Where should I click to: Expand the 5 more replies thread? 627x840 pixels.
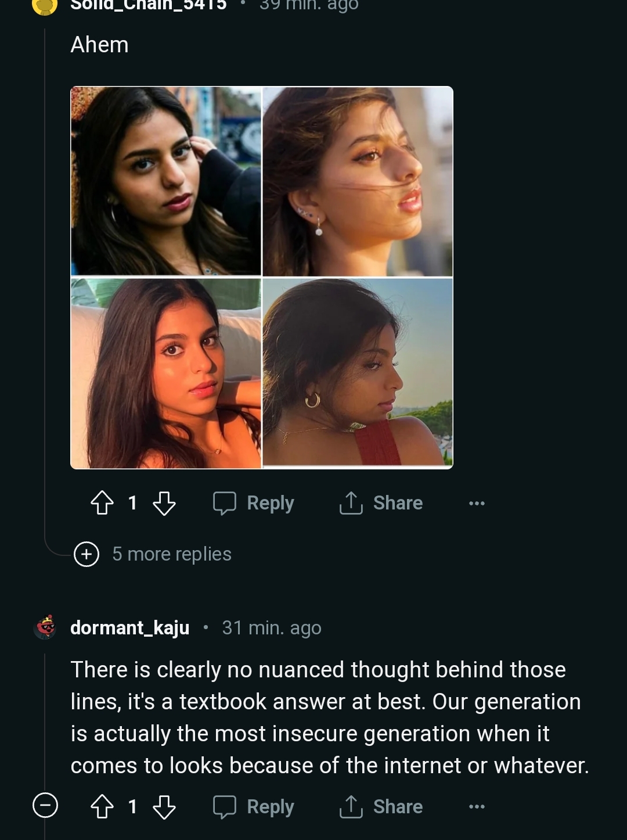click(x=171, y=554)
